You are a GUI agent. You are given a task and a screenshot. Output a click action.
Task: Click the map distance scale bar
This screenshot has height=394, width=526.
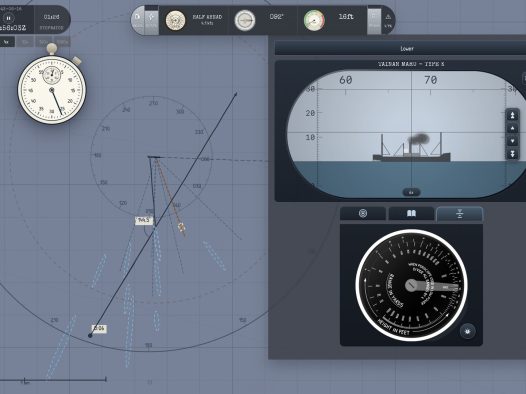(x=54, y=380)
